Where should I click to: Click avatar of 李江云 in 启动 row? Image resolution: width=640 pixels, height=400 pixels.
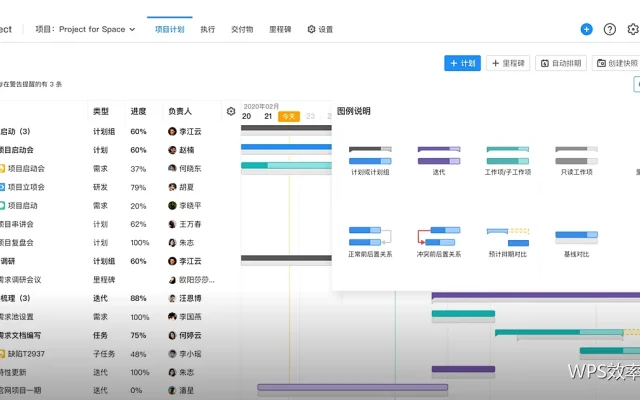pos(172,131)
